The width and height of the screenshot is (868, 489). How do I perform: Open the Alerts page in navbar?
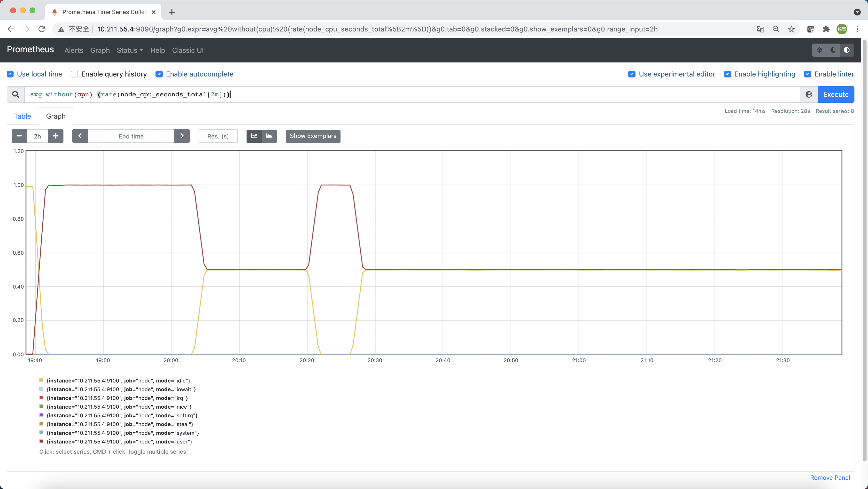coord(74,51)
